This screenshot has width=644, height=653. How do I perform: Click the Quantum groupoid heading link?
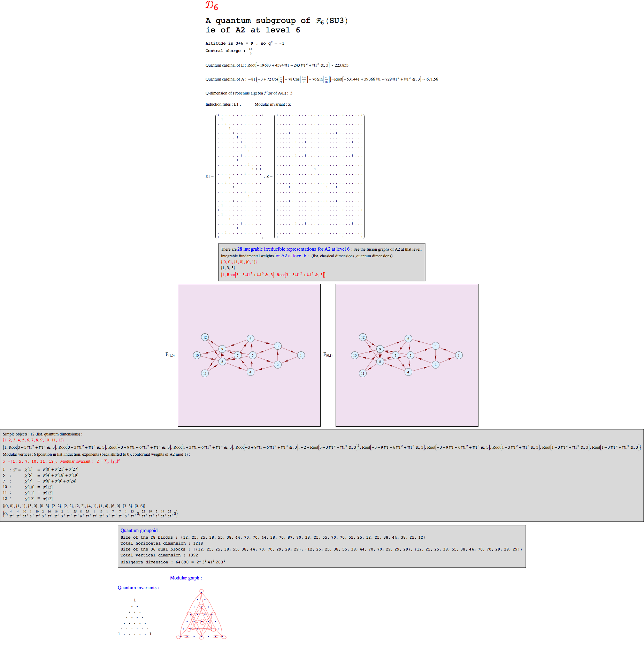(x=140, y=531)
